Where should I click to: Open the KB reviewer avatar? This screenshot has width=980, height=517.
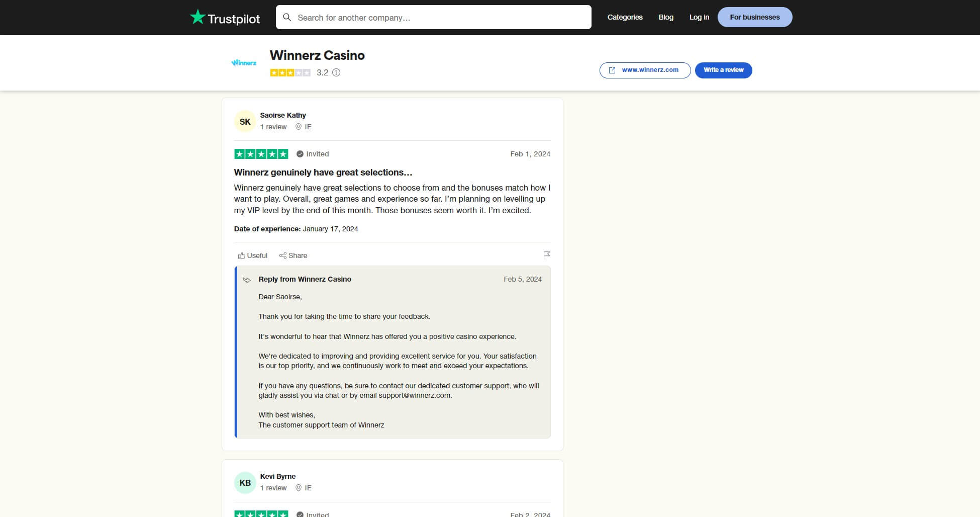[245, 483]
